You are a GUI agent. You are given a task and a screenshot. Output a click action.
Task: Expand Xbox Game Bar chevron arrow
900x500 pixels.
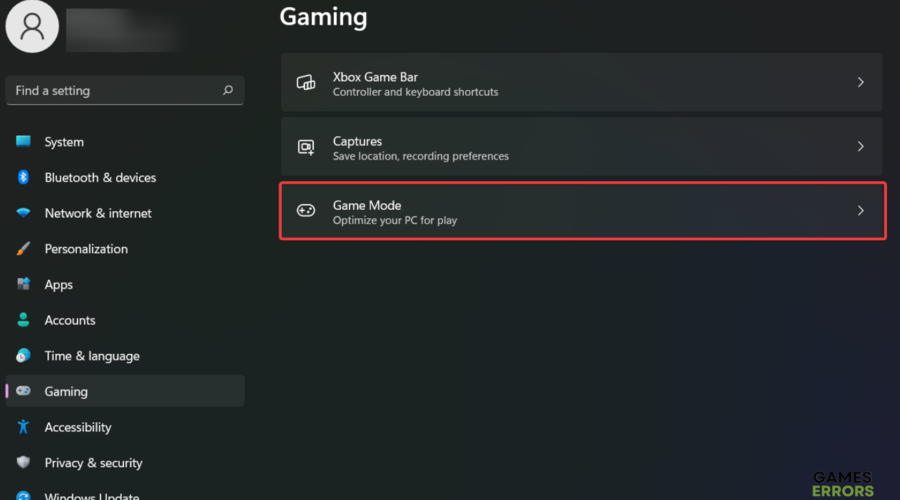860,83
